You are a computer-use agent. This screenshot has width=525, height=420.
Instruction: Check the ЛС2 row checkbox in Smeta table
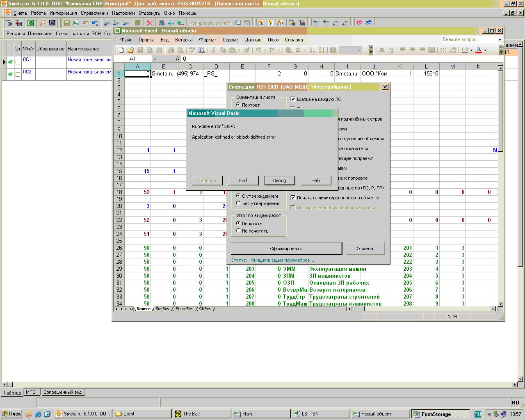pos(18,75)
